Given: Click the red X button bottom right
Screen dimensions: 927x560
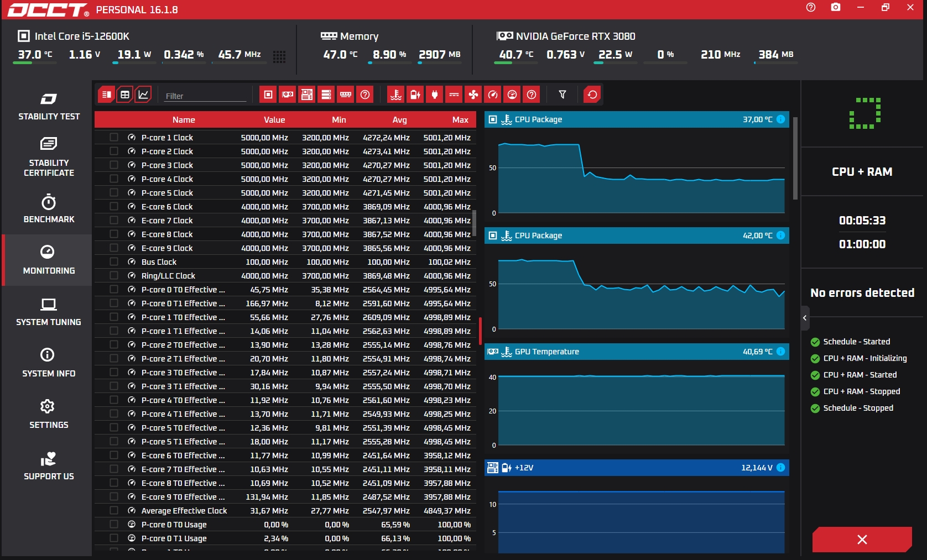Looking at the screenshot, I should pos(862,540).
